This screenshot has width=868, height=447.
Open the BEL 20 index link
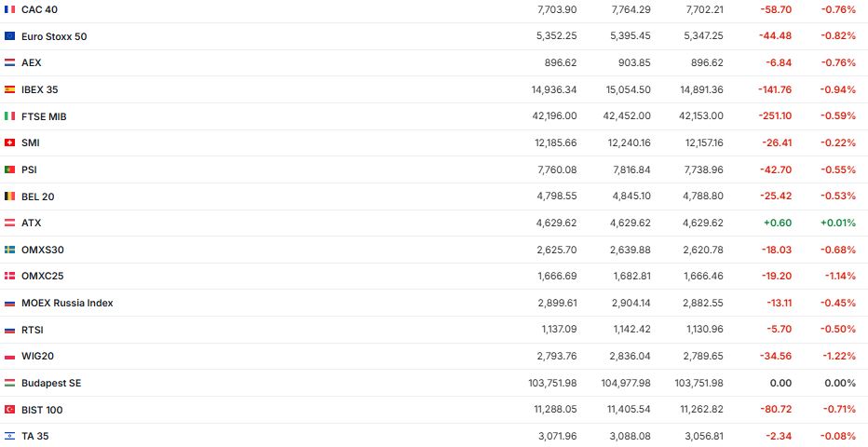(37, 196)
